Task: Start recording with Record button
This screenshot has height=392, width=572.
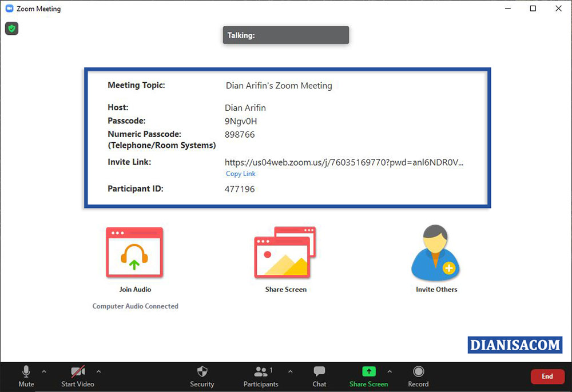Action: [x=418, y=376]
